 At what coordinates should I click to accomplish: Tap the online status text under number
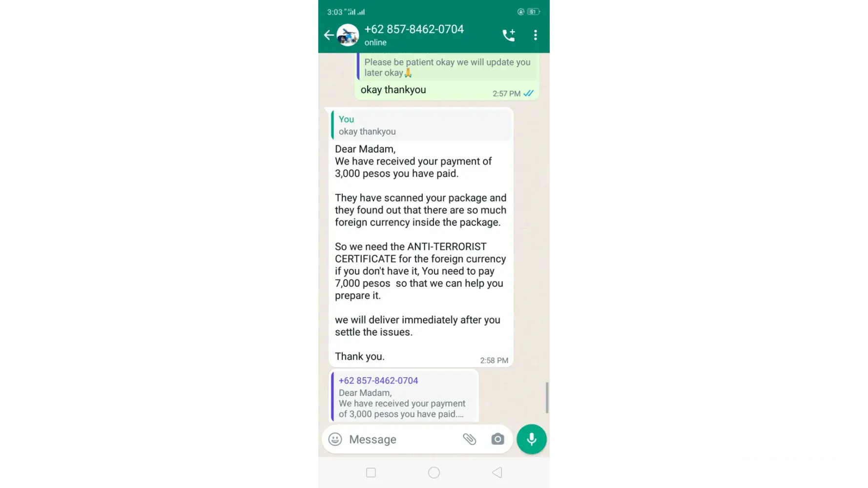(375, 42)
